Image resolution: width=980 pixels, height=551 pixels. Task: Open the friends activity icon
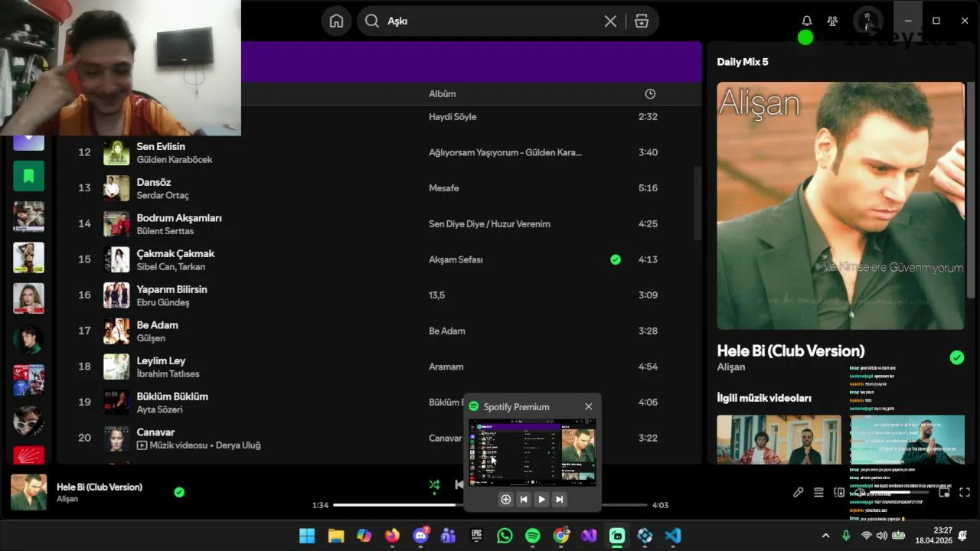[832, 21]
